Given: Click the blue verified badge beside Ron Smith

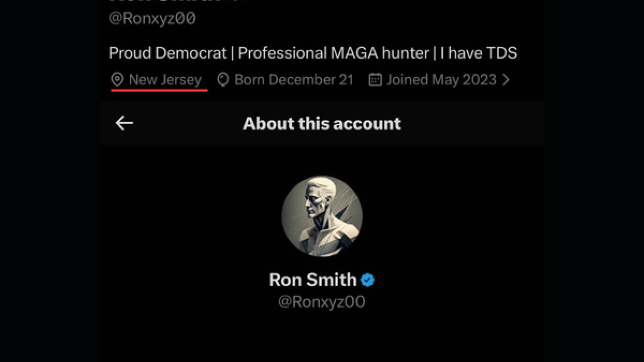Looking at the screenshot, I should tap(368, 280).
